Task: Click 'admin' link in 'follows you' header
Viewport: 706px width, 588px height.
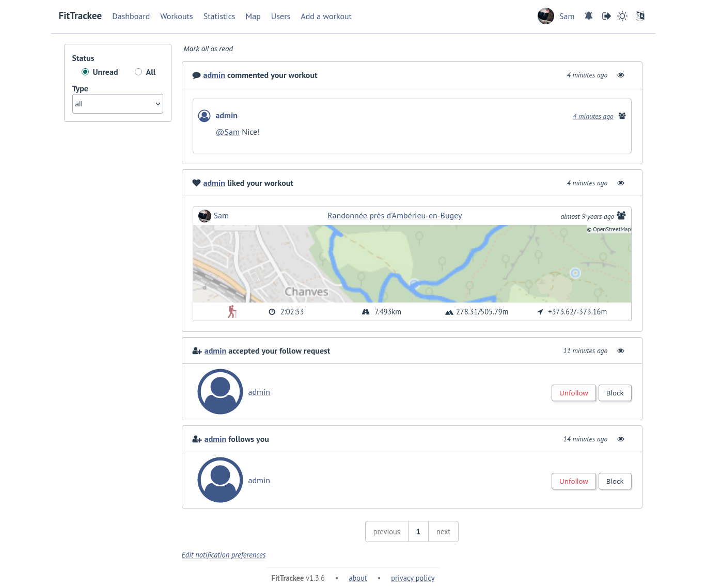Action: pyautogui.click(x=215, y=439)
